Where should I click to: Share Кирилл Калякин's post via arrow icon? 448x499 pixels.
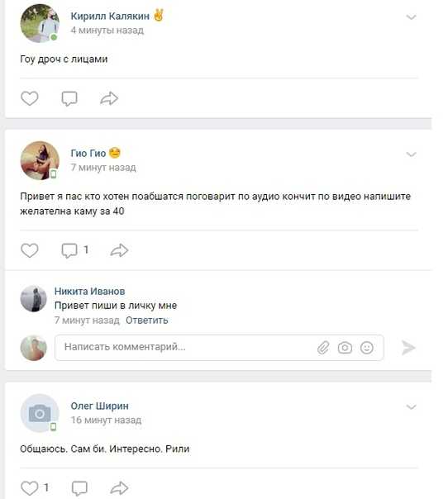(x=109, y=98)
